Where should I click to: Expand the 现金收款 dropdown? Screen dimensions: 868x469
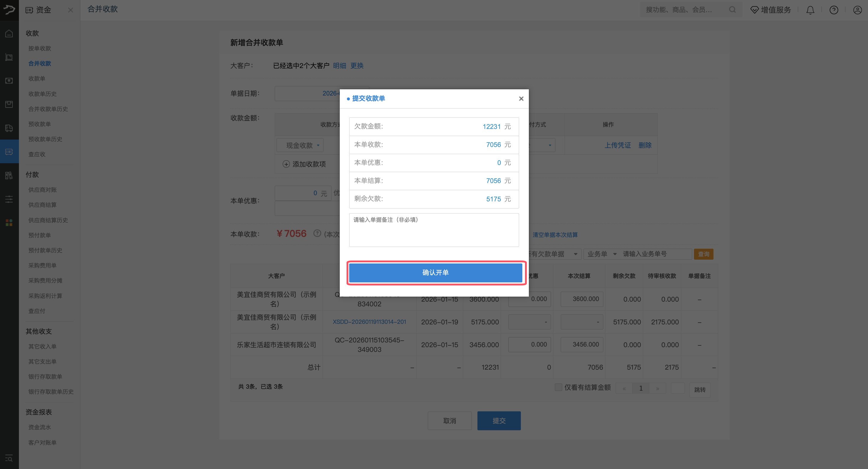click(300, 145)
